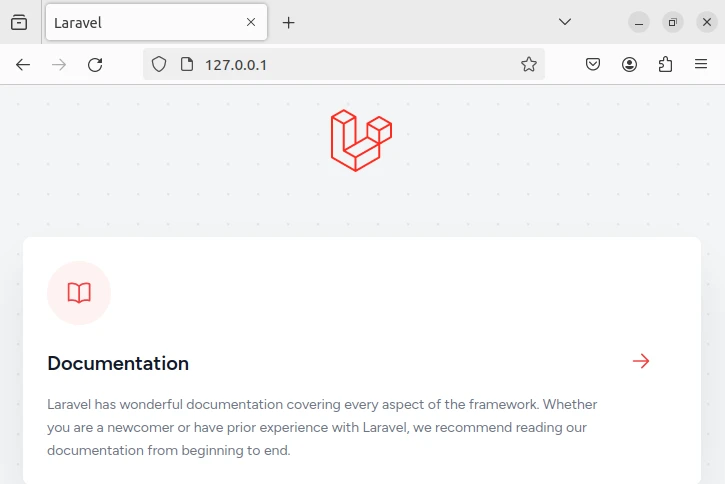Reload the current page
Image resolution: width=725 pixels, height=484 pixels.
[95, 65]
